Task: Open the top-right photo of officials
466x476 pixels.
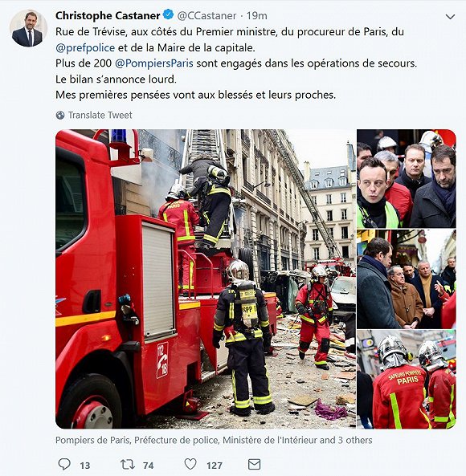Action: pyautogui.click(x=407, y=179)
